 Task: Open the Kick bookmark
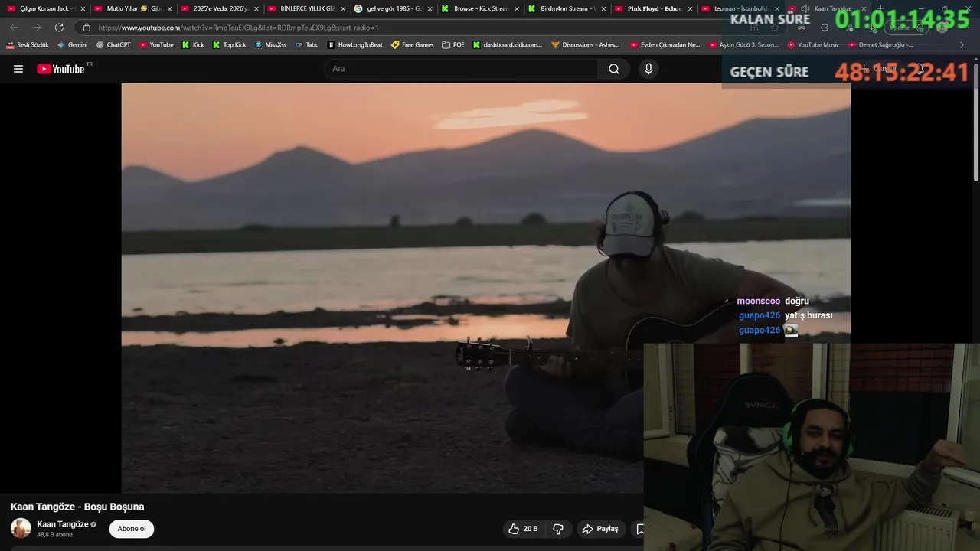tap(193, 45)
